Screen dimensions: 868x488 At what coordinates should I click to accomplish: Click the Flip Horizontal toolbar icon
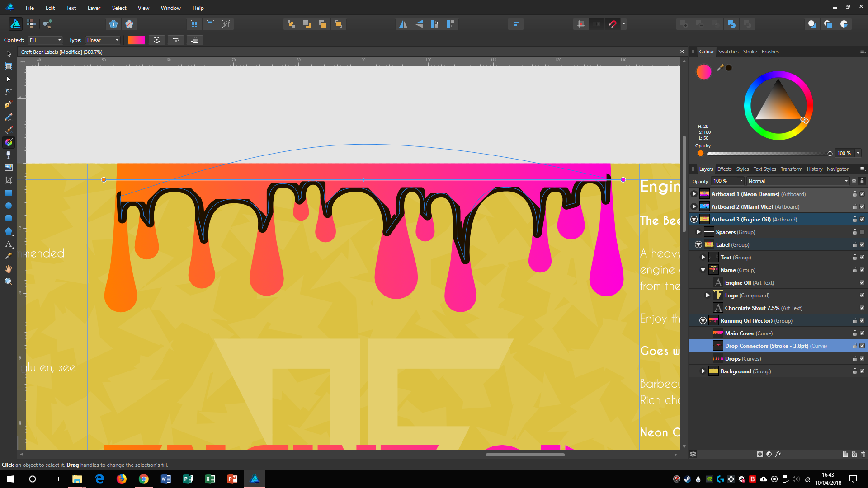403,24
